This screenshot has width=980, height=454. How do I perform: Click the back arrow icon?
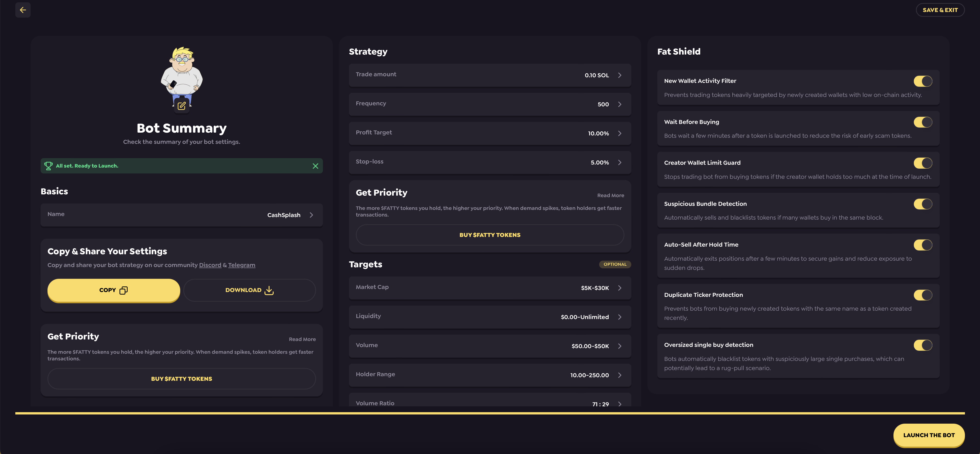pyautogui.click(x=23, y=10)
